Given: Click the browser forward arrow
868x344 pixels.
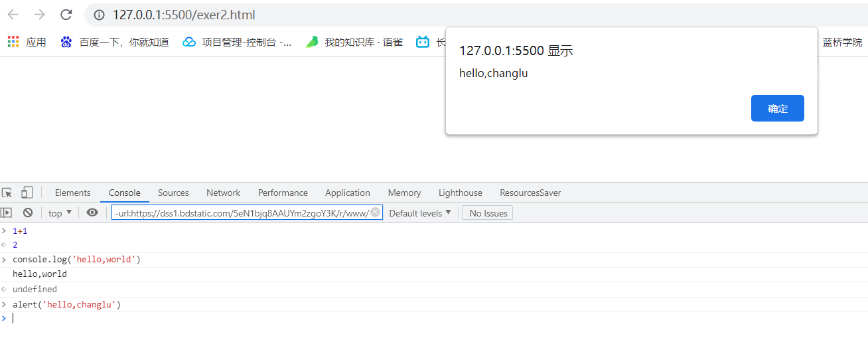Looking at the screenshot, I should 40,15.
